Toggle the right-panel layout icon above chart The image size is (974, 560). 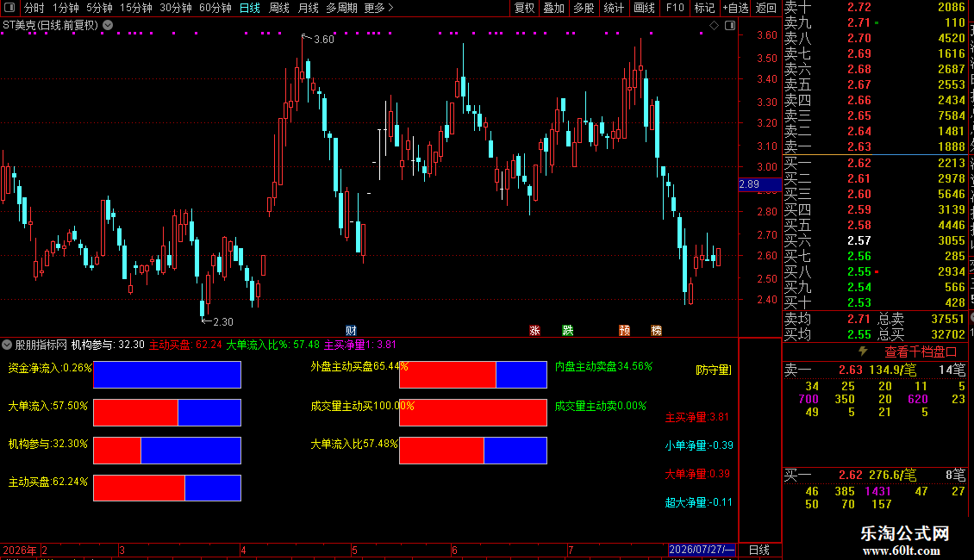(x=730, y=26)
